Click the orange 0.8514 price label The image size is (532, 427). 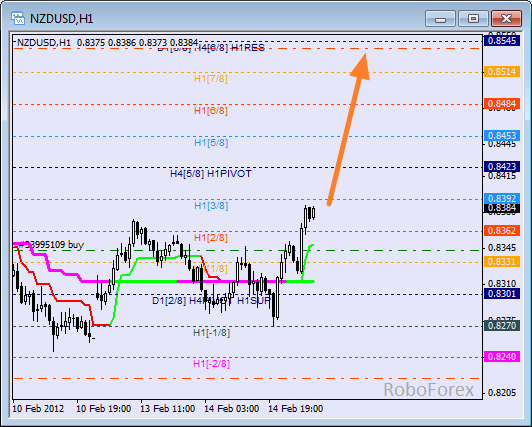coord(502,72)
